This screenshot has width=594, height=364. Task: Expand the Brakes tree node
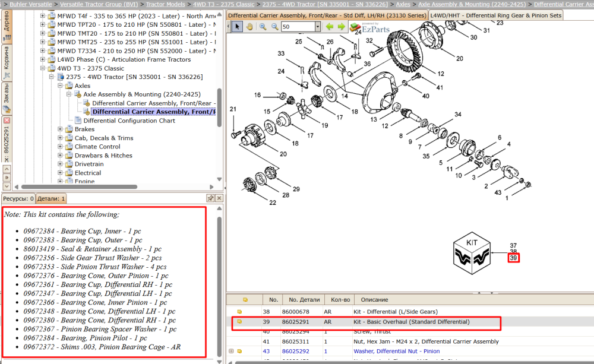click(x=60, y=129)
